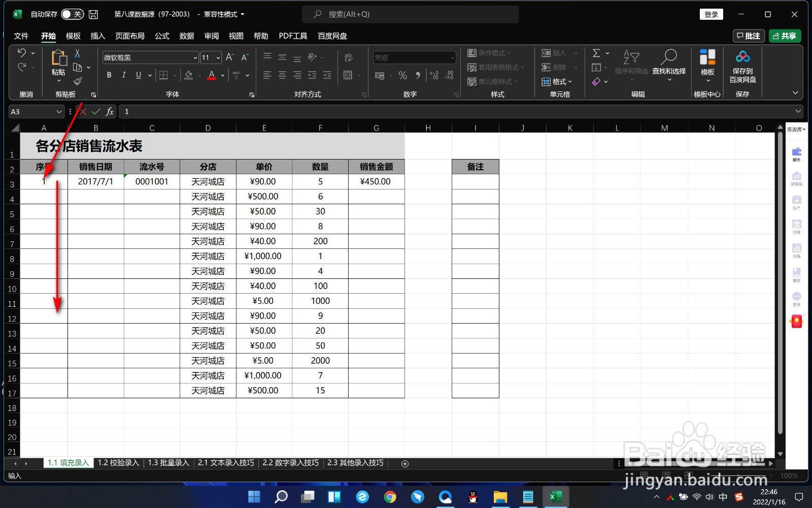
Task: Decrease font size with small A icon
Action: 245,57
